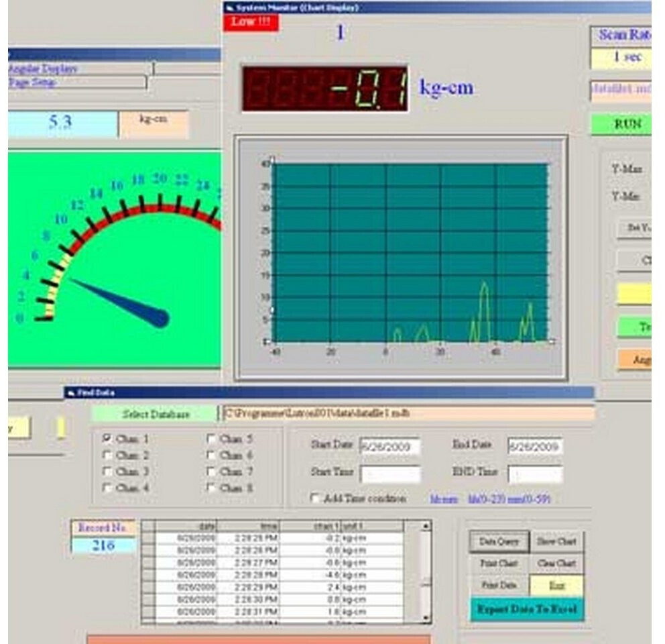Click the Print Chart button

499,563
